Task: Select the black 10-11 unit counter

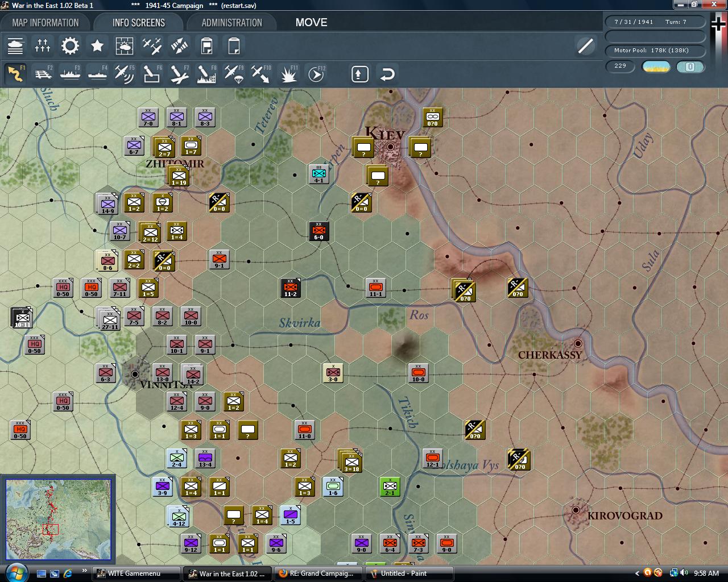Action: tap(22, 317)
